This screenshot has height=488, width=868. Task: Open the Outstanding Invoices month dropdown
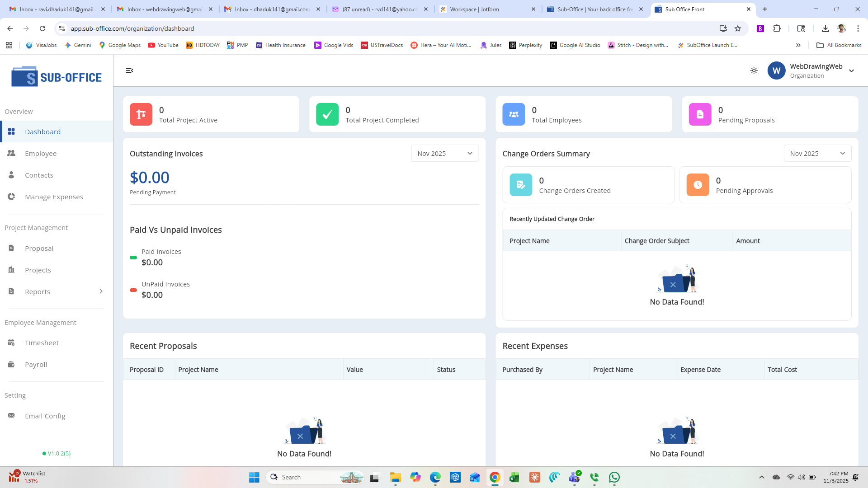(445, 154)
